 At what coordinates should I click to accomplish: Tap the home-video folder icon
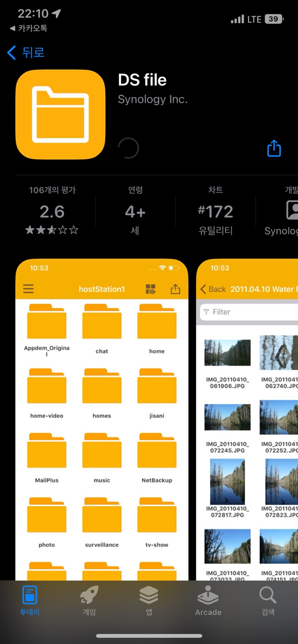47,386
